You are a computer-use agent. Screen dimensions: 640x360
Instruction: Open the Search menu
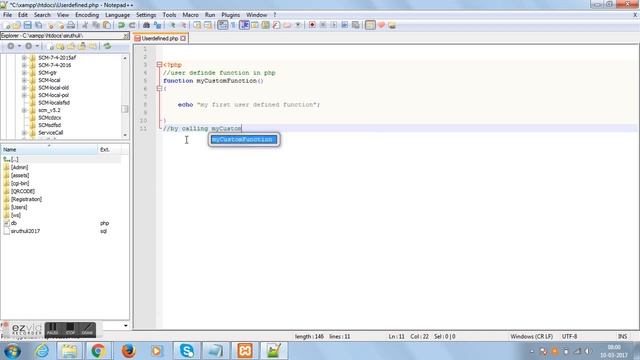click(42, 15)
